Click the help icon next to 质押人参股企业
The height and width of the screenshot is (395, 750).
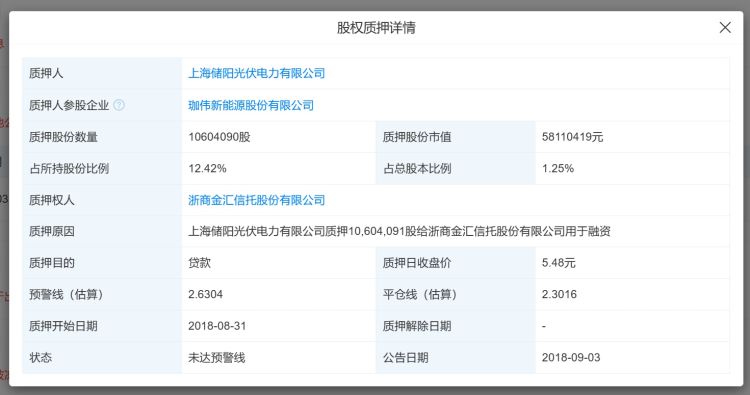119,105
